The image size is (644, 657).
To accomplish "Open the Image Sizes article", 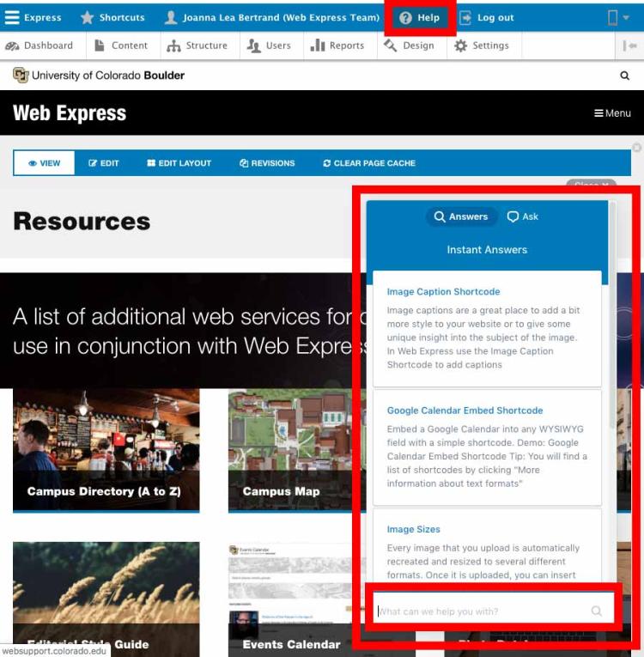I will tap(413, 530).
